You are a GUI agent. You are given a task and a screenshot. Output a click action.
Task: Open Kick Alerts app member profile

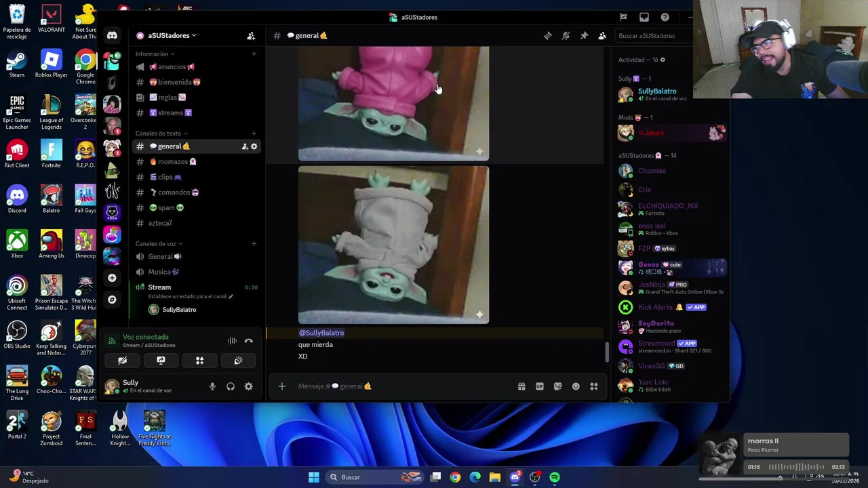[671, 307]
